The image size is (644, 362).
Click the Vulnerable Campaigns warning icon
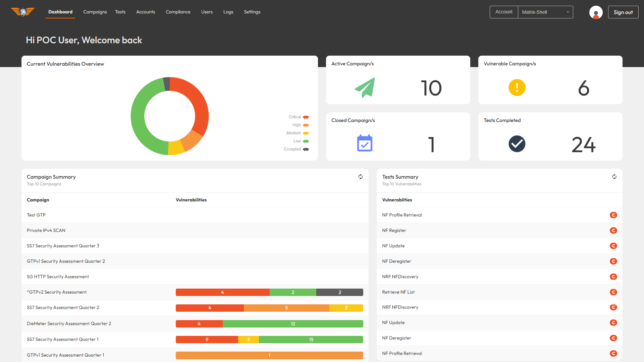pyautogui.click(x=517, y=88)
